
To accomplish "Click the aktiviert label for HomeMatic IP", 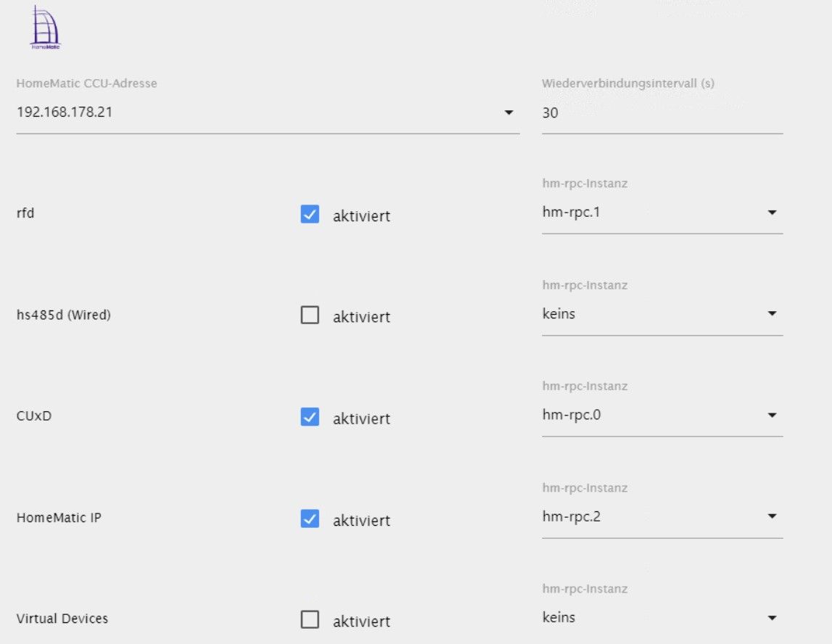I will 361,520.
